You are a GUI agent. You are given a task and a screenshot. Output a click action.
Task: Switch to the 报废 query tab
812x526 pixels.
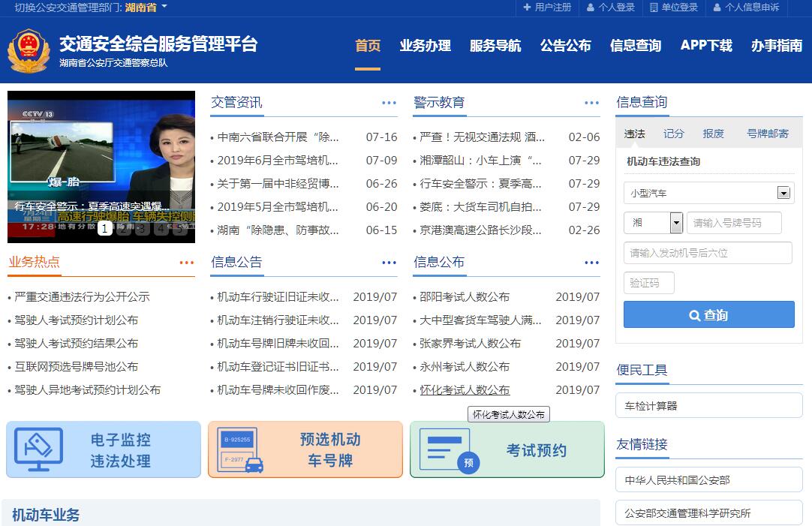click(x=713, y=134)
